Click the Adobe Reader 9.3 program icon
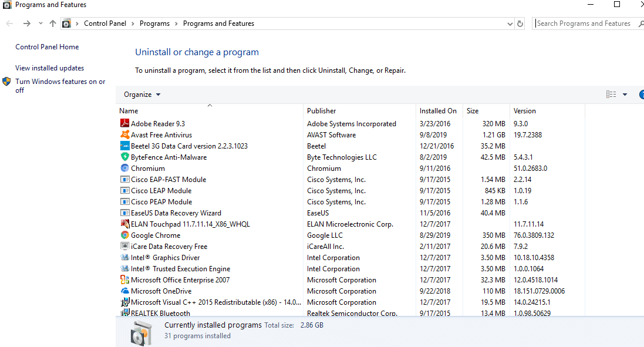The height and width of the screenshot is (347, 644). coord(124,123)
